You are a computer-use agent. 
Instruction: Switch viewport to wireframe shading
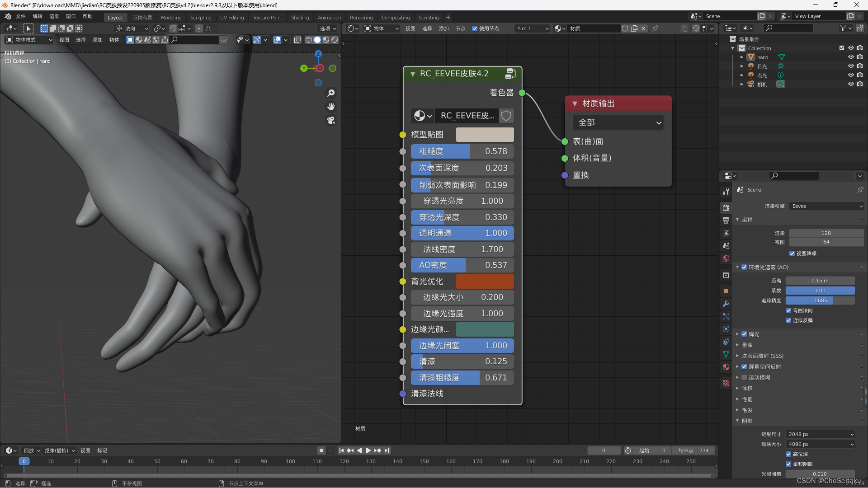point(309,40)
